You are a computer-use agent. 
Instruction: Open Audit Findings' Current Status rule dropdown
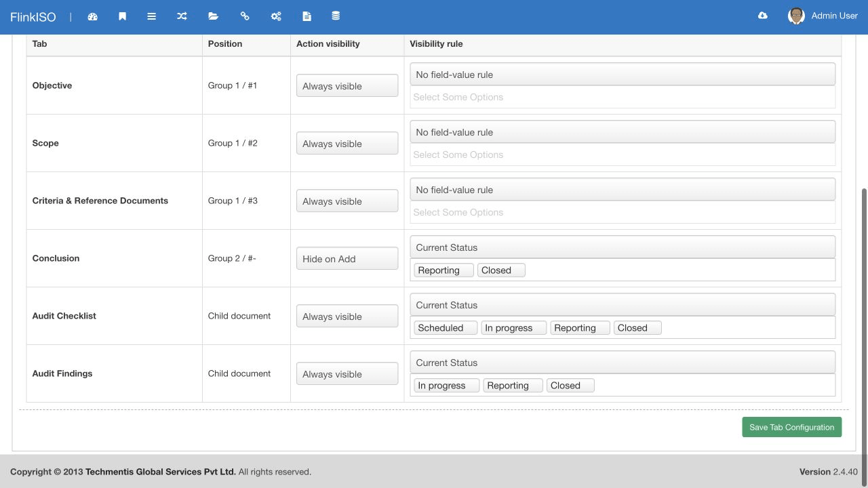click(x=623, y=363)
